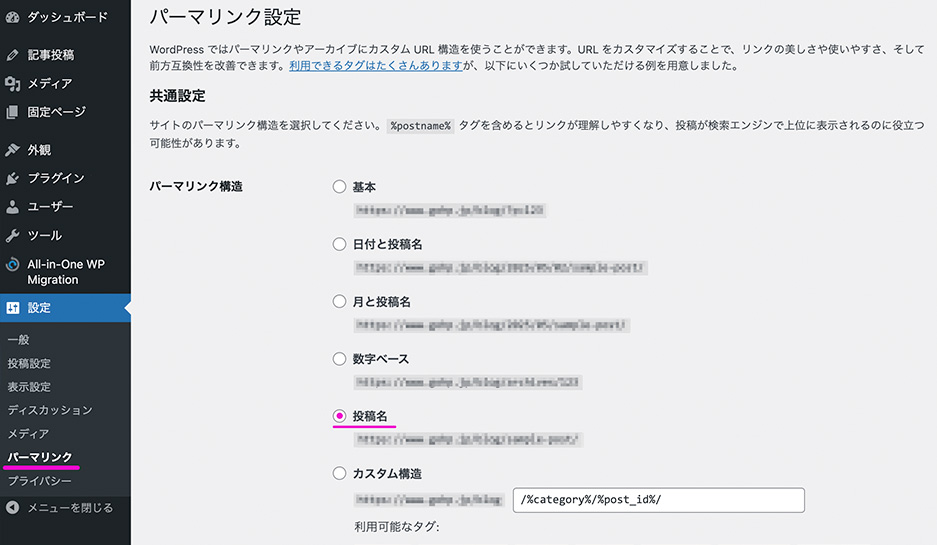Click the 外観 paintbrush icon
The height and width of the screenshot is (545, 937).
[12, 150]
